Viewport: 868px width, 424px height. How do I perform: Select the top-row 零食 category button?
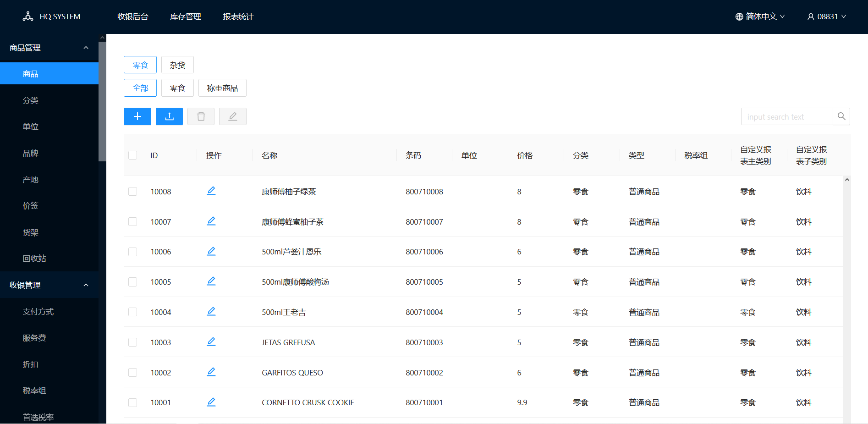[140, 65]
